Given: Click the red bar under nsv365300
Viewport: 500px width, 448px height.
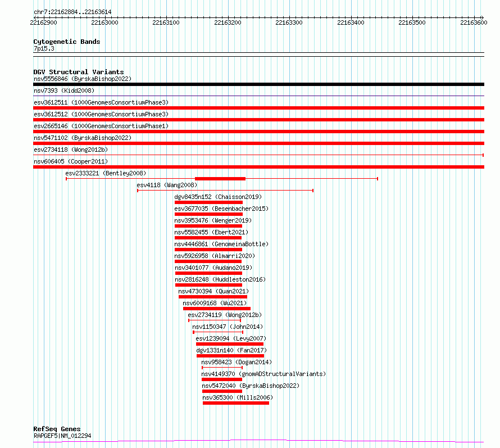Looking at the screenshot, I should [x=236, y=403].
